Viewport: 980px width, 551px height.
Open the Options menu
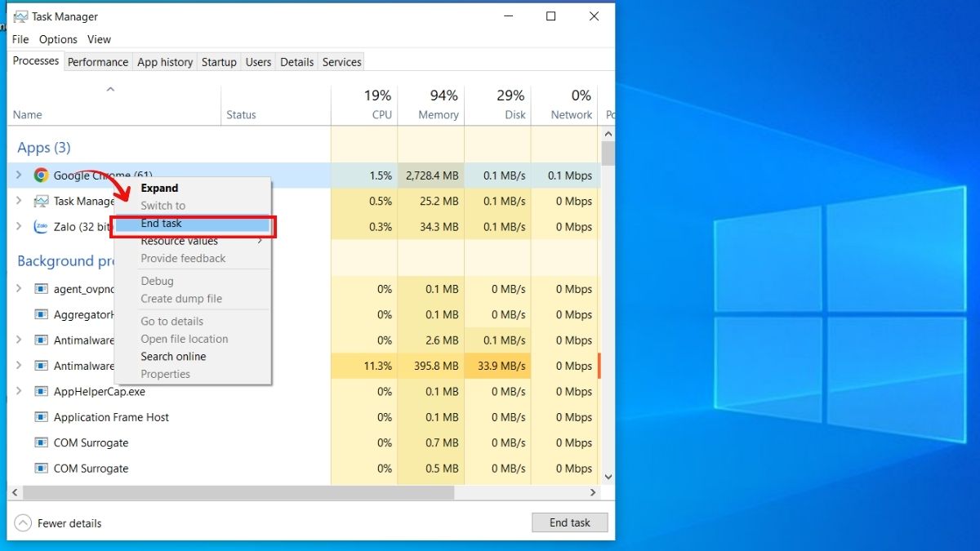click(x=58, y=39)
